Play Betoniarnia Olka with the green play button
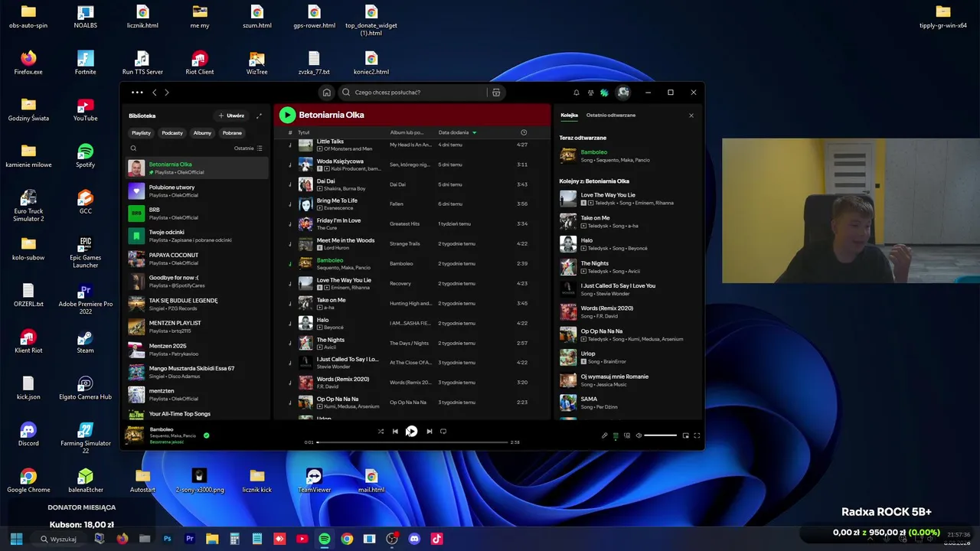980x551 pixels. coord(287,115)
